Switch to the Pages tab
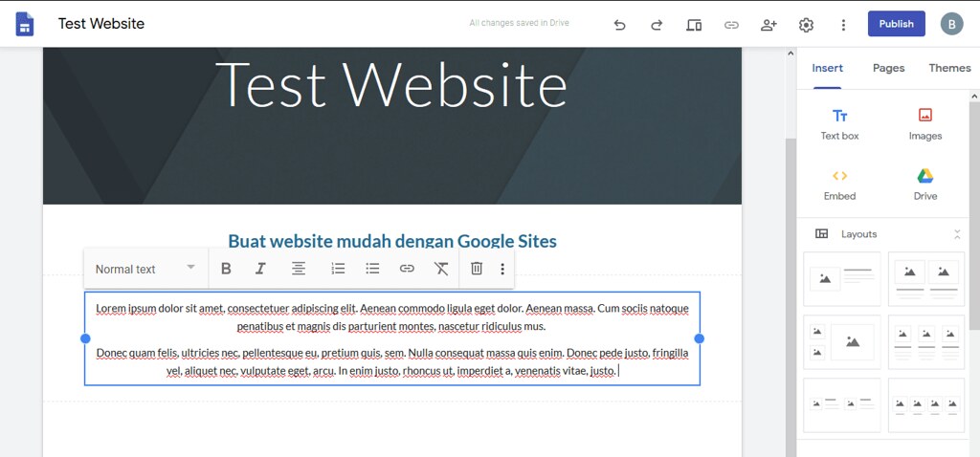The width and height of the screenshot is (980, 457). [x=888, y=68]
